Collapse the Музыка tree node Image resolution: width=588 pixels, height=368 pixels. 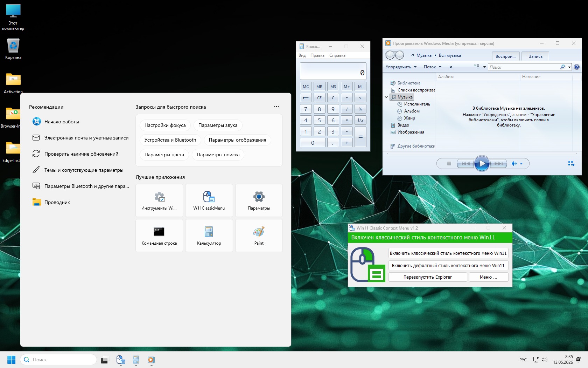pos(386,97)
